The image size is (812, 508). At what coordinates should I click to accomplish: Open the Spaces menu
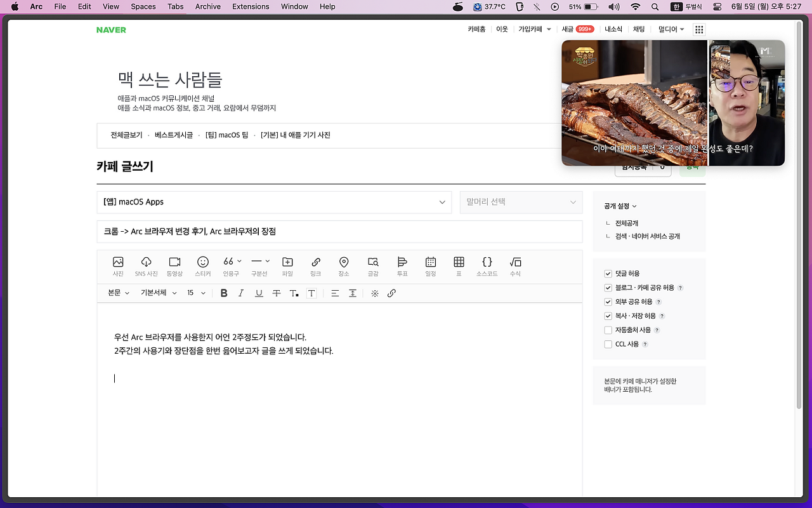[x=143, y=6]
